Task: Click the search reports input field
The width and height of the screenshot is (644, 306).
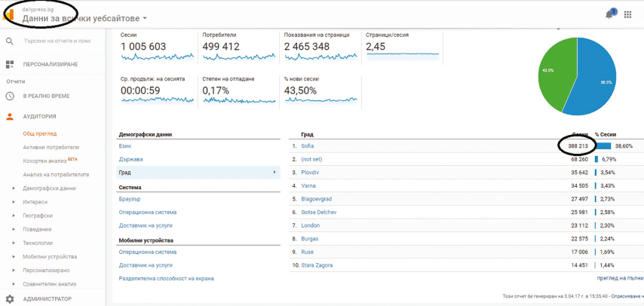Action: click(57, 41)
